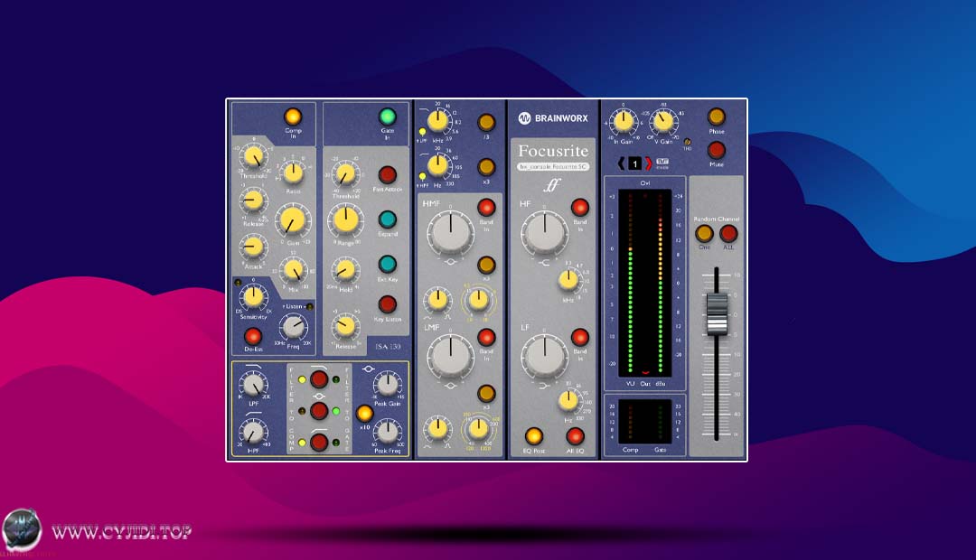Viewport: 976px width, 560px height.
Task: Click the compressor Mix knob
Action: click(293, 270)
